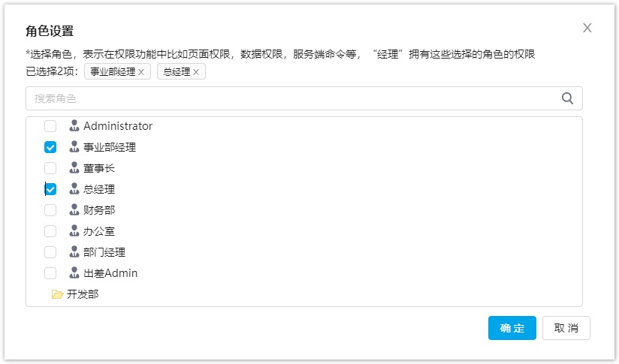Viewport: 619px width, 364px height.
Task: Click the 董事长 role person icon
Action: point(74,168)
